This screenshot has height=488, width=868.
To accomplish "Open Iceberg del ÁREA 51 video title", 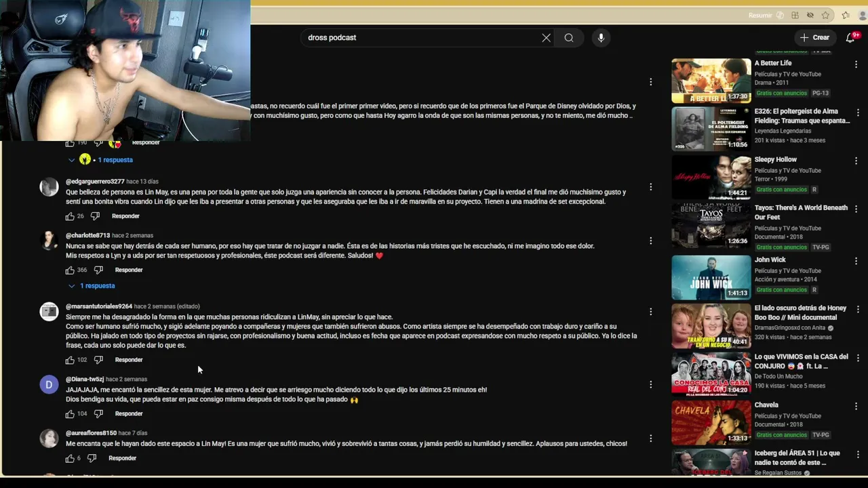I will coord(797,457).
